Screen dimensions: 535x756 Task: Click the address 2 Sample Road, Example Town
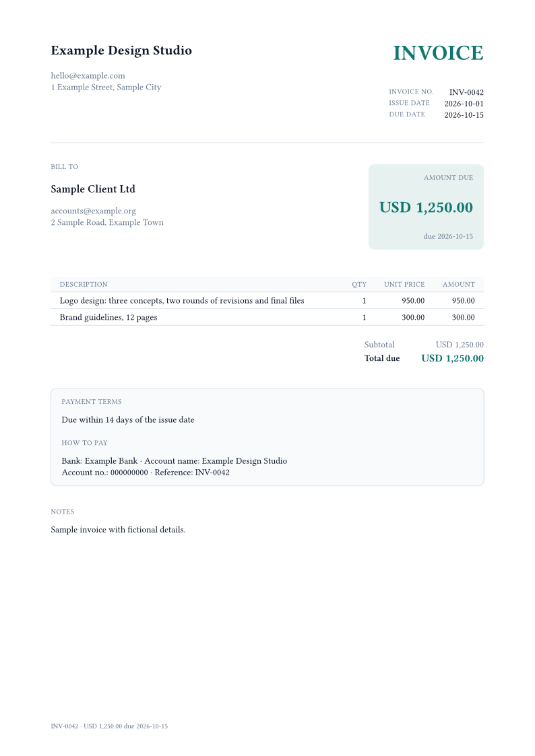(x=107, y=223)
